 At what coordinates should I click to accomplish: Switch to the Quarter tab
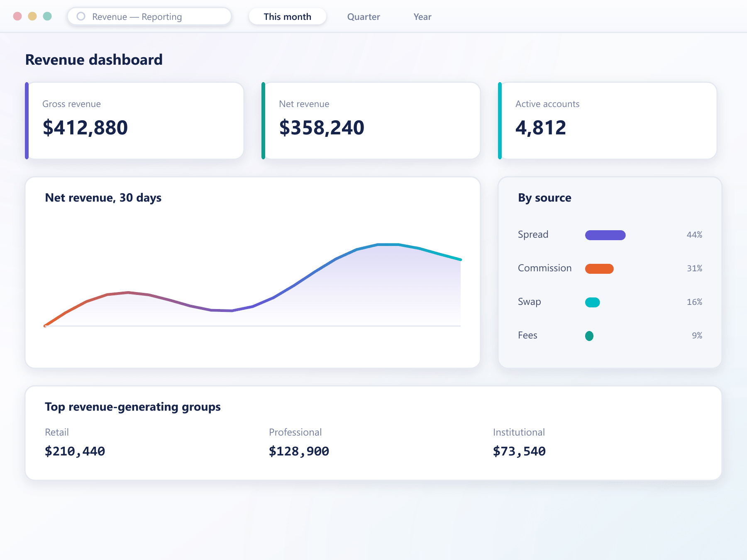click(364, 17)
